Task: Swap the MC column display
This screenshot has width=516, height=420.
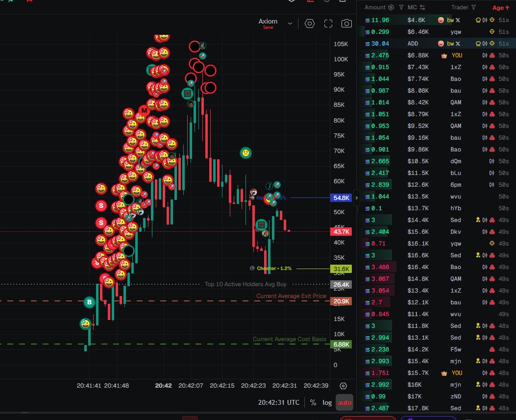Action: (422, 7)
